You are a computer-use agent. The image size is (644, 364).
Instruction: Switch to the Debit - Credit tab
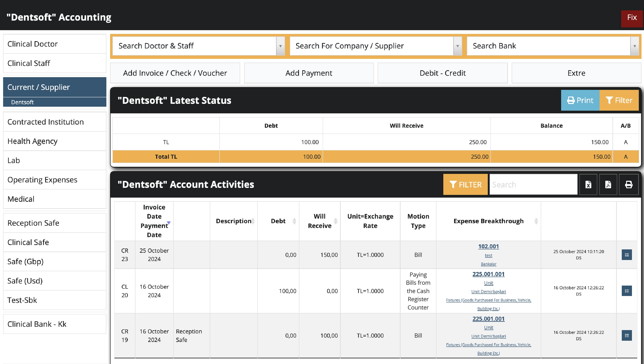[442, 73]
